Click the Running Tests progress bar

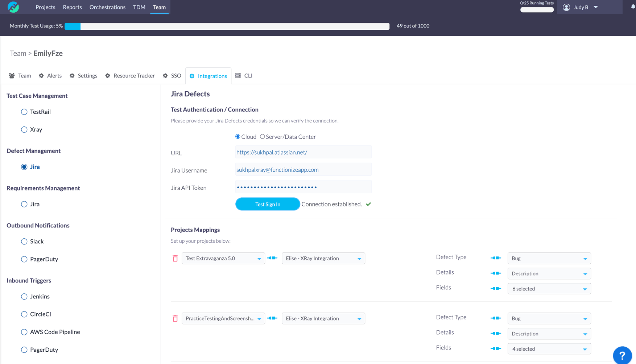[537, 10]
